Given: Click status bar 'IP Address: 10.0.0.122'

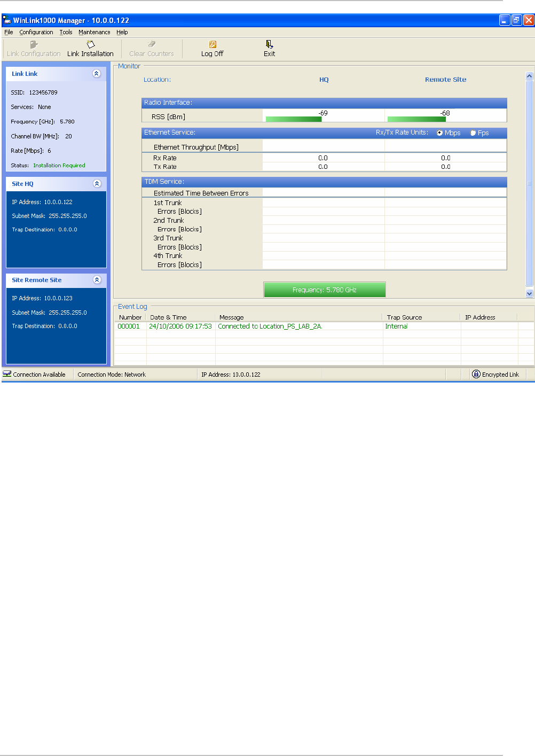Looking at the screenshot, I should (231, 375).
